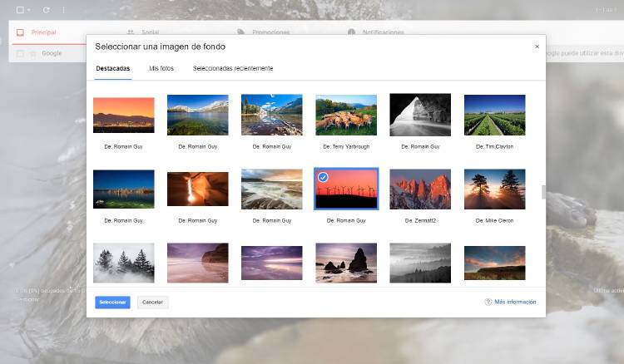Switch to the Mis fotos tab
The image size is (624, 364).
[161, 68]
